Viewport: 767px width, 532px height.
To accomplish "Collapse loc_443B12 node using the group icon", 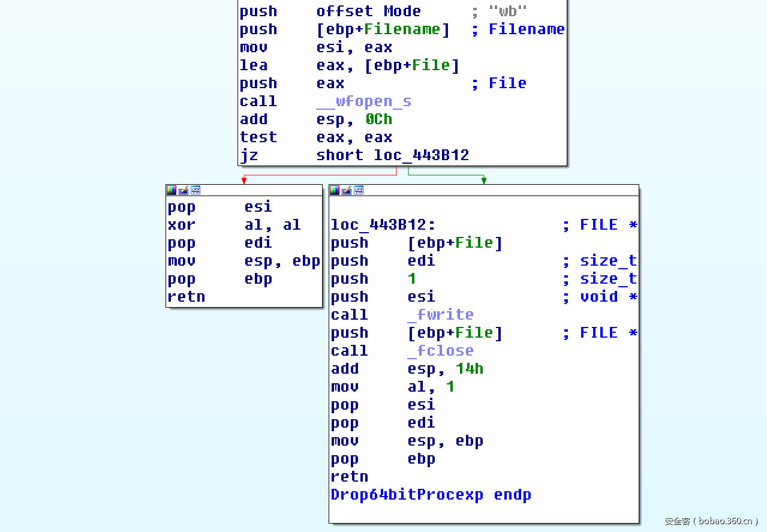I will (358, 190).
